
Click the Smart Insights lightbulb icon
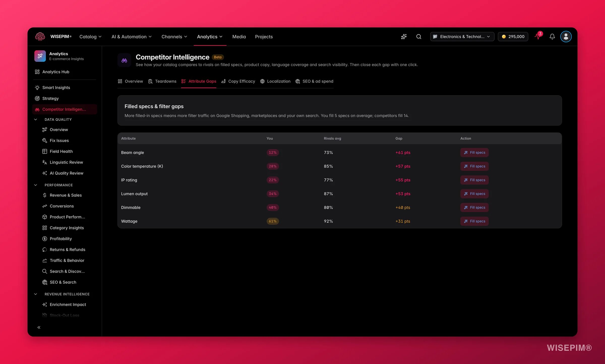(x=37, y=87)
